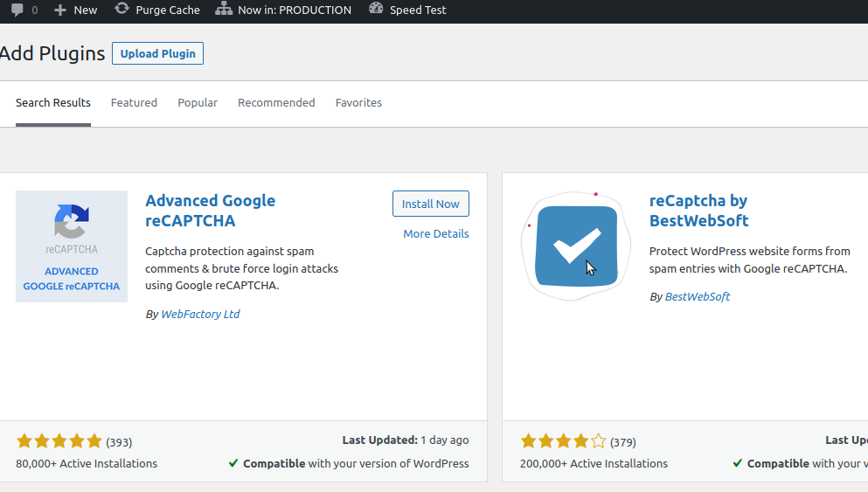Click the reCaptcha by BestWebSoft checkmark thumbnail

coord(576,246)
